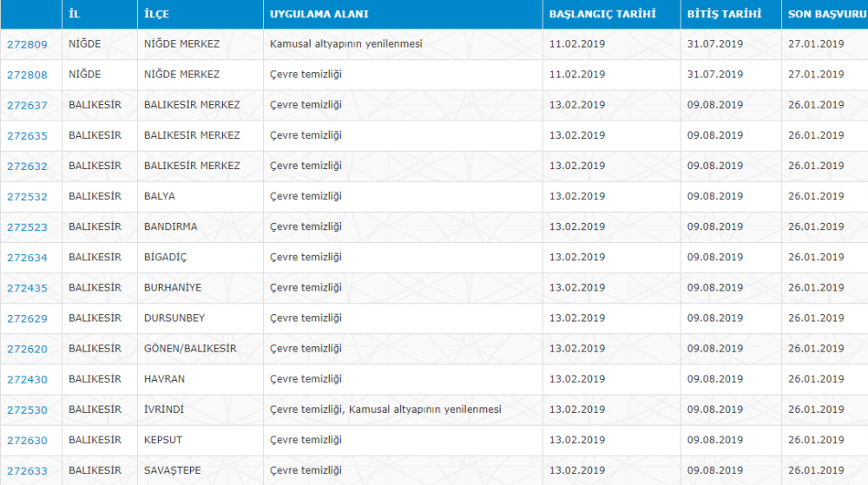Viewport: 868px width, 485px height.
Task: Open the Balya listing 272532
Action: pos(27,196)
